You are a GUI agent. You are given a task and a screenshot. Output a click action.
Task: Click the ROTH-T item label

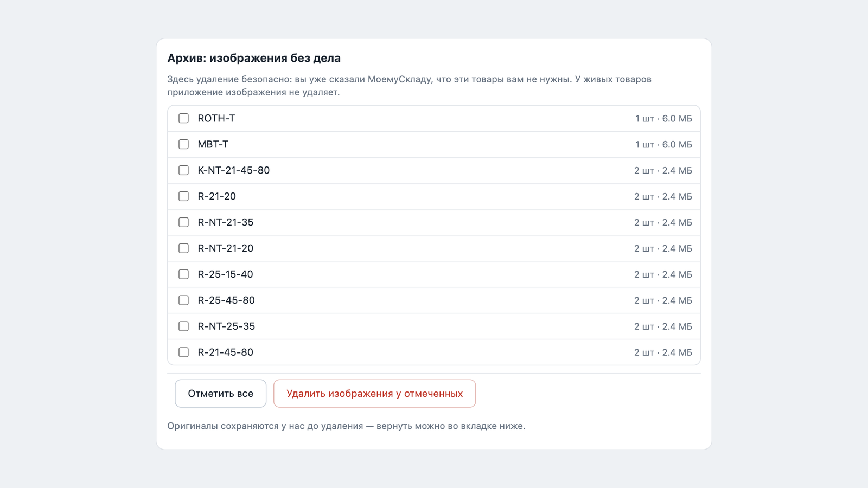(216, 118)
